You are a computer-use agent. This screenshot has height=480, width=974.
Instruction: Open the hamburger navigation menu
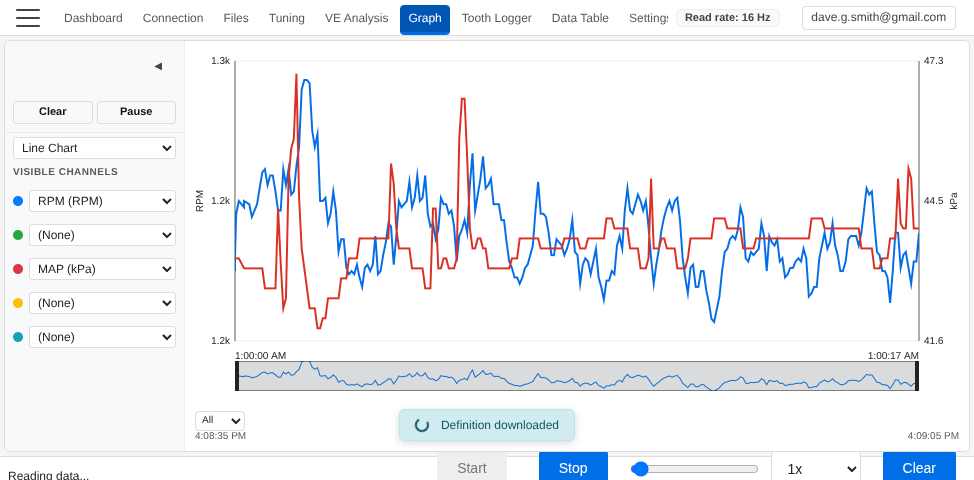click(28, 18)
